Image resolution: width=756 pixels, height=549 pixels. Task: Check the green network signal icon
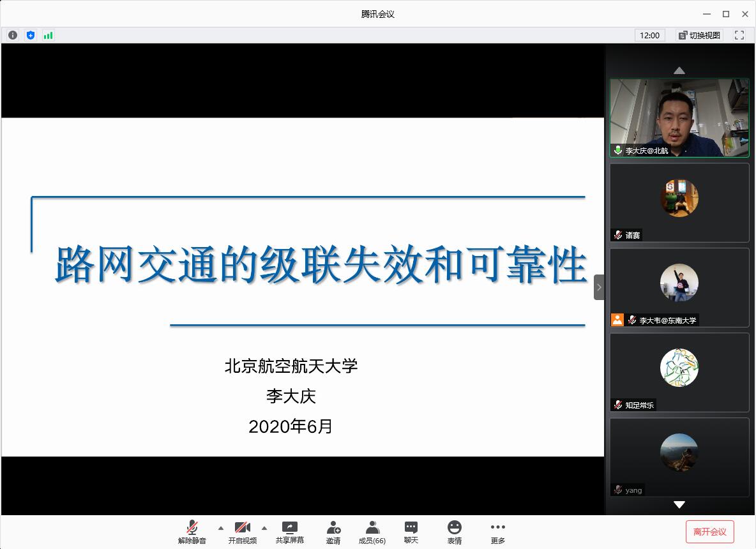tap(49, 35)
